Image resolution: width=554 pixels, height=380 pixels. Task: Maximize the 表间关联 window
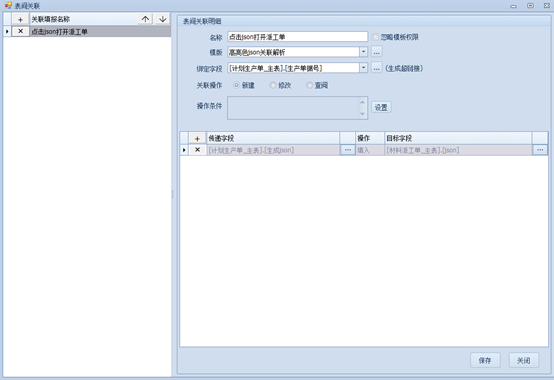click(x=530, y=5)
